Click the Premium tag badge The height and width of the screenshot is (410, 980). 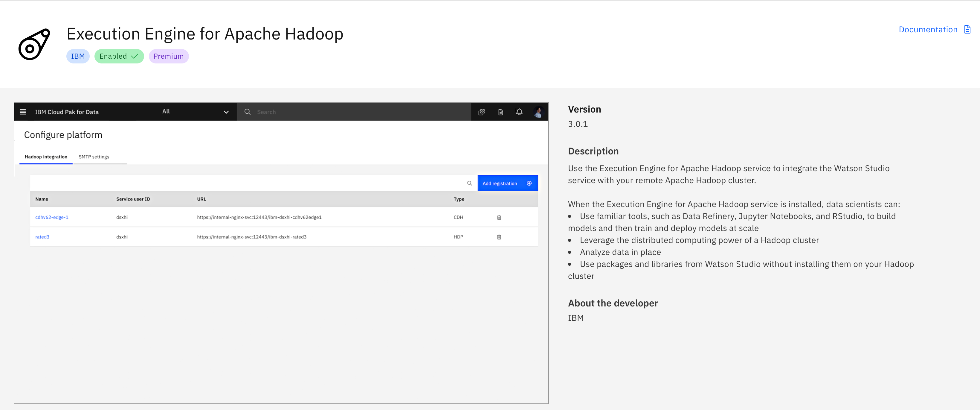[x=169, y=56]
